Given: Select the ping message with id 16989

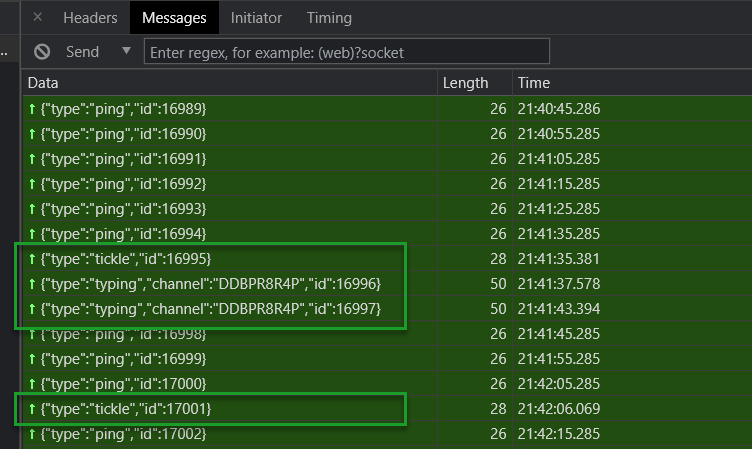Looking at the screenshot, I should pyautogui.click(x=387, y=108).
